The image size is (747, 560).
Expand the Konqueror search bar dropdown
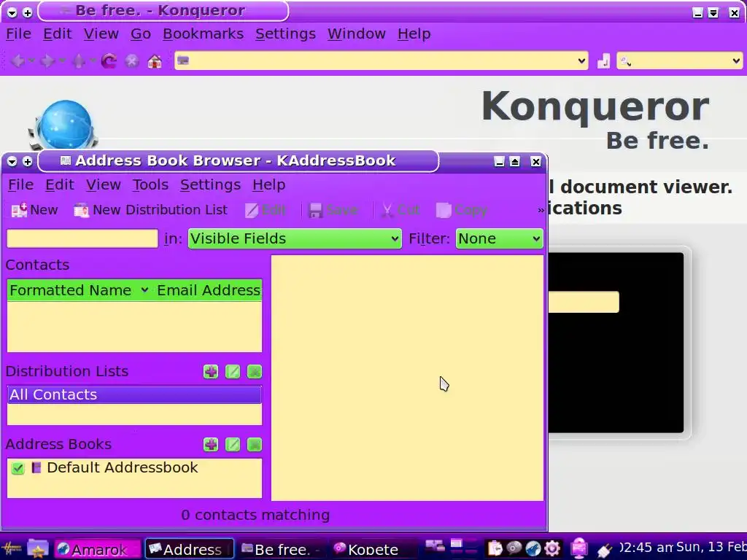(x=735, y=61)
